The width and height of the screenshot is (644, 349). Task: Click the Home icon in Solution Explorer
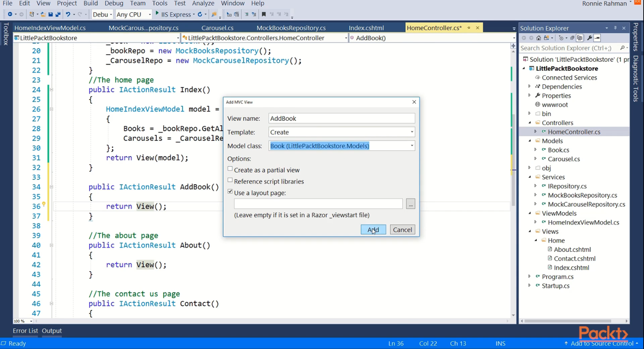click(x=539, y=38)
